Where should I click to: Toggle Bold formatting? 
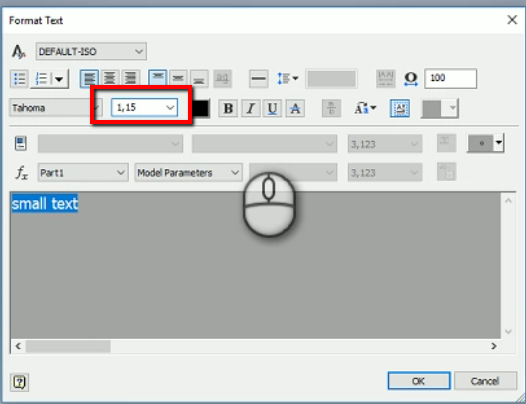pyautogui.click(x=228, y=108)
